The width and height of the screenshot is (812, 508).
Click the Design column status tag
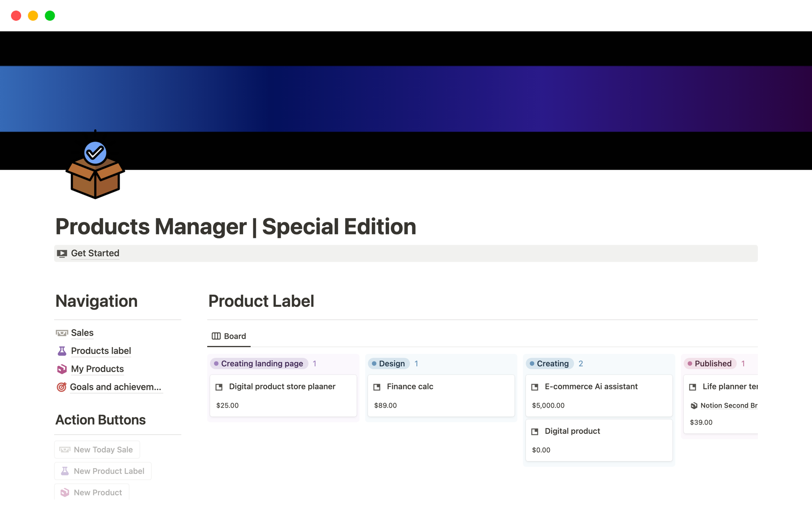[x=389, y=364]
